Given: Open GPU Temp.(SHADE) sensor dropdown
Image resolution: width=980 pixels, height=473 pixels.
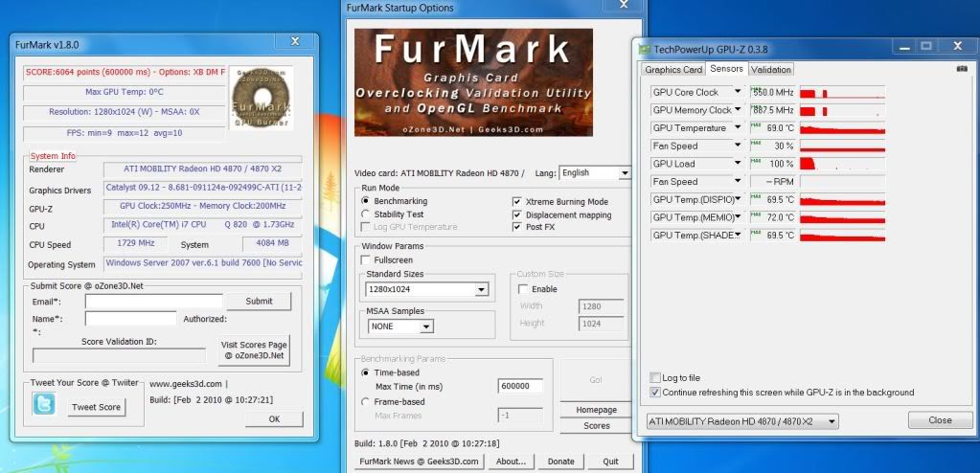Looking at the screenshot, I should pyautogui.click(x=739, y=235).
